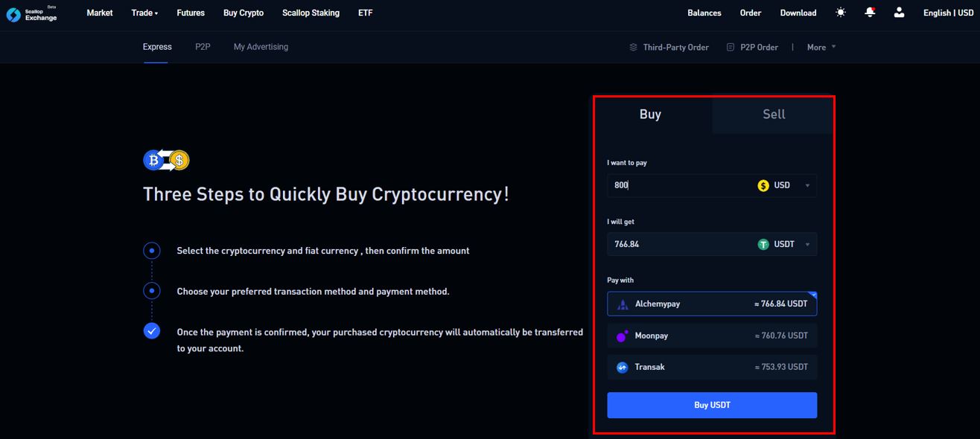Select Transak as payment method

712,367
